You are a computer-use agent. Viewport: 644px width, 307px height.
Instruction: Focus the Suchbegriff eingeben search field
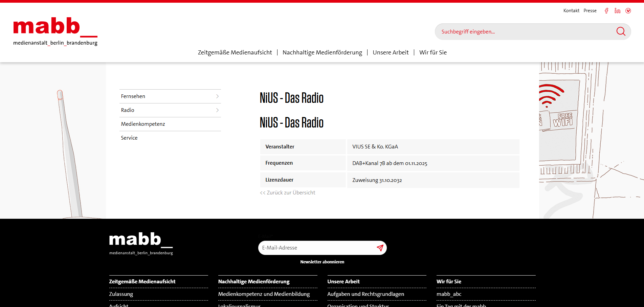[525, 32]
